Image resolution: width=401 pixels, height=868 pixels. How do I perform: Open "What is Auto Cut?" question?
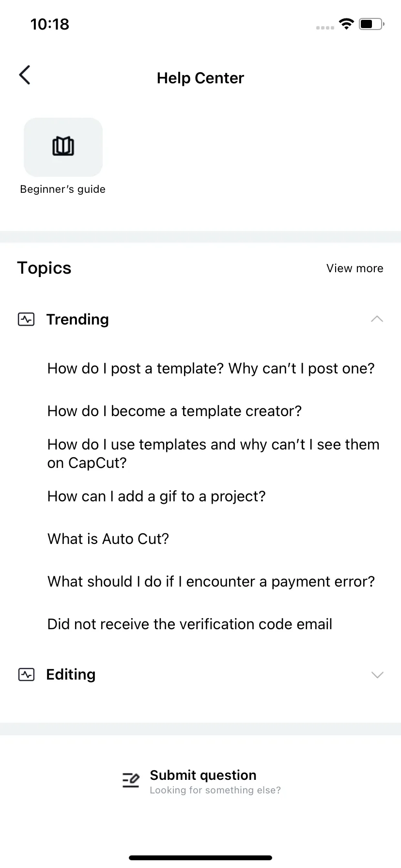108,539
